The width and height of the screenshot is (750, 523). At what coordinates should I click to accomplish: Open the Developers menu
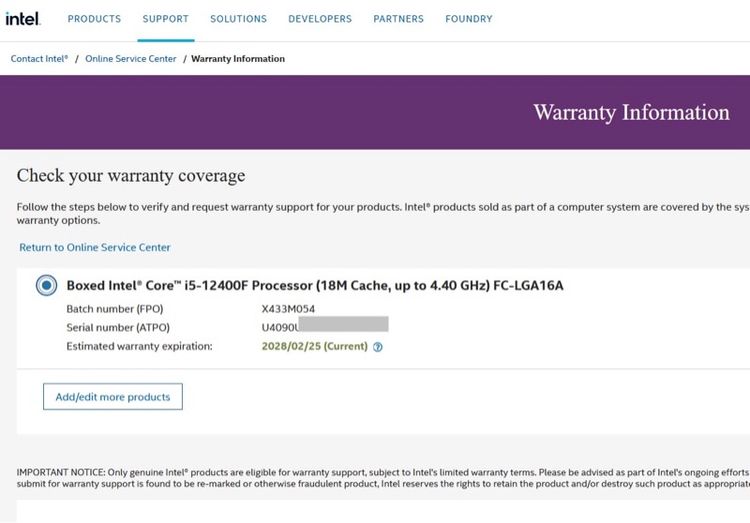pyautogui.click(x=320, y=19)
